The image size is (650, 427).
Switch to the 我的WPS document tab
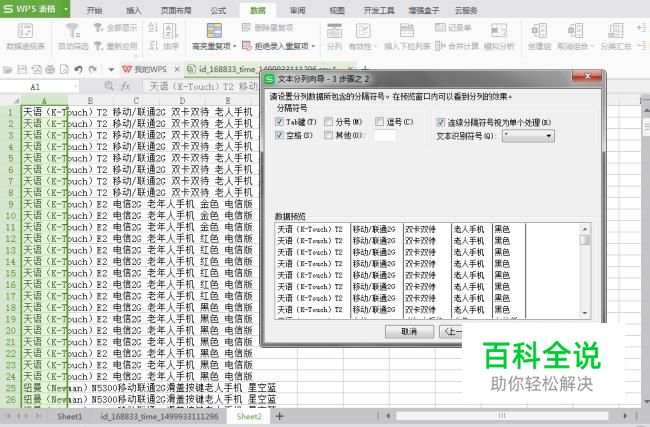click(145, 69)
